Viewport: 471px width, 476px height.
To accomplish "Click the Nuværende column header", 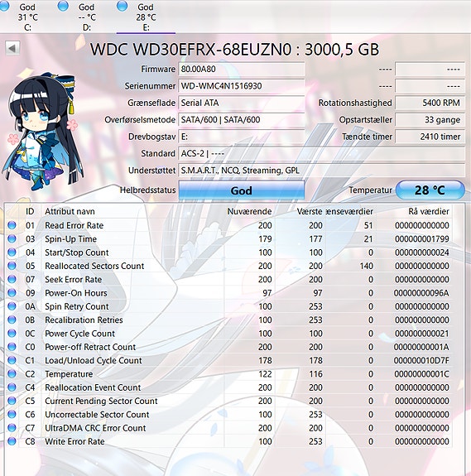I will [249, 211].
